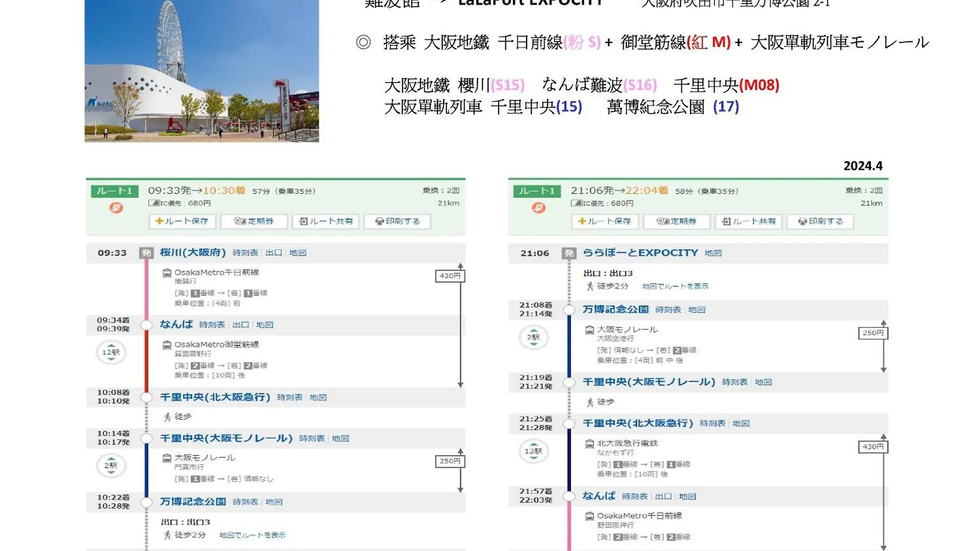Open 出口 next to 桜川(大阪府)
This screenshot has width=980, height=551.
(x=274, y=253)
